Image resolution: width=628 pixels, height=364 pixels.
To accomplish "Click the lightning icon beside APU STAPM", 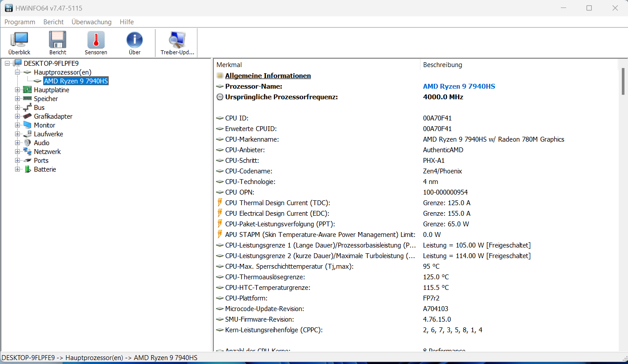I will coord(220,234).
